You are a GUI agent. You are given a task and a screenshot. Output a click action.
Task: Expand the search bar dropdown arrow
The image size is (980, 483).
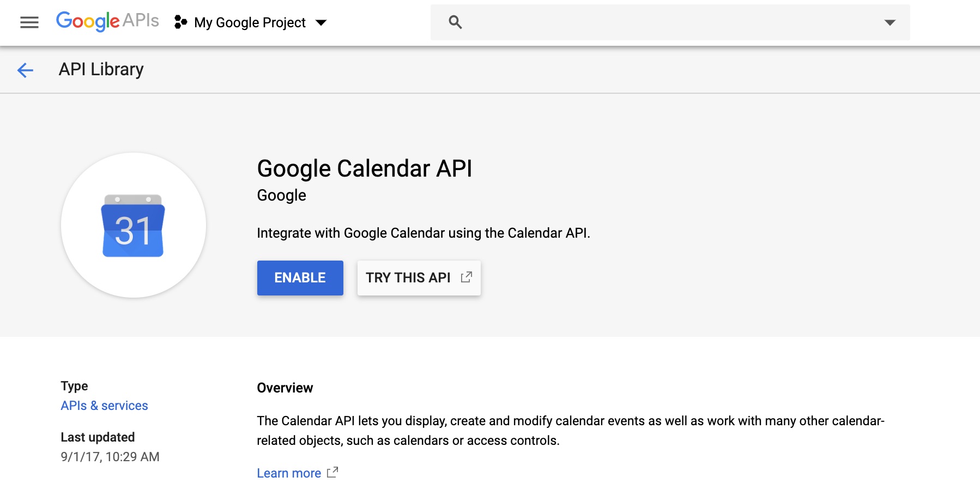[890, 22]
